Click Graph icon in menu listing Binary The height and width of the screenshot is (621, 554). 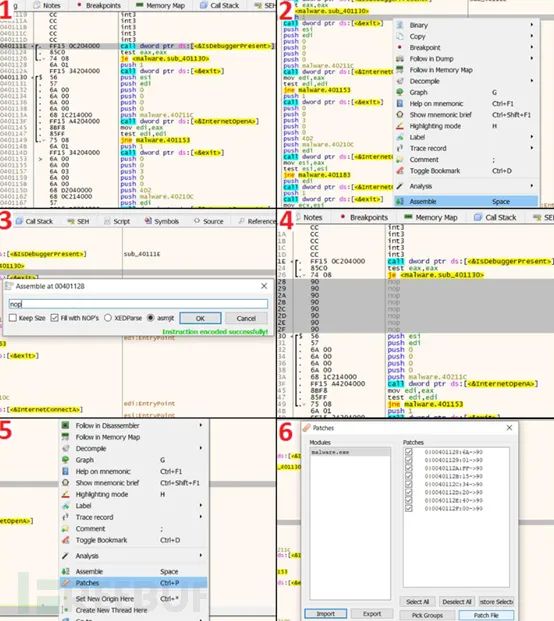click(400, 92)
